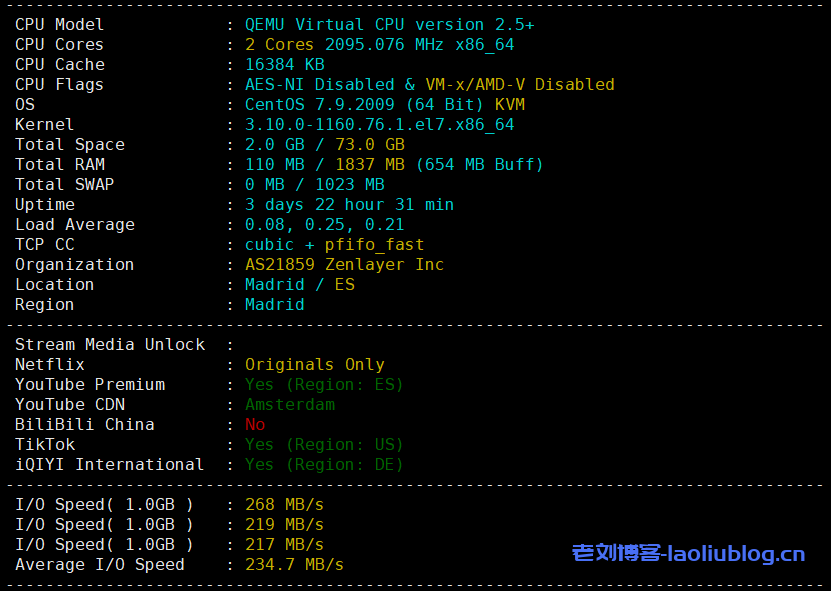Click the red BiliBili China No result
Viewport: 831px width, 591px height.
[255, 424]
